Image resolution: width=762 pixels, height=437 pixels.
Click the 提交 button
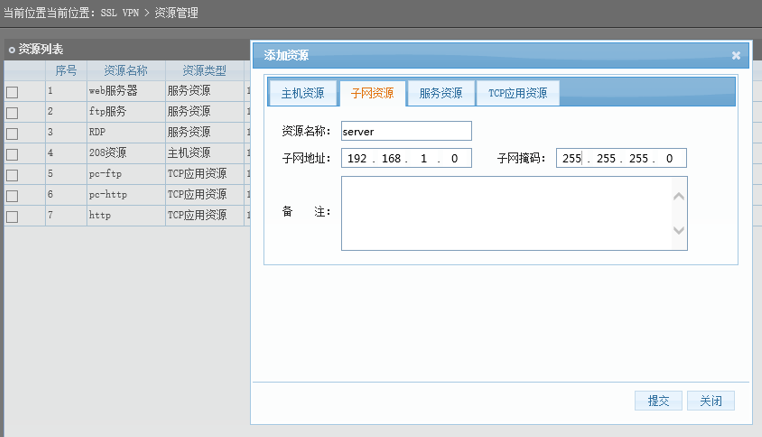658,400
